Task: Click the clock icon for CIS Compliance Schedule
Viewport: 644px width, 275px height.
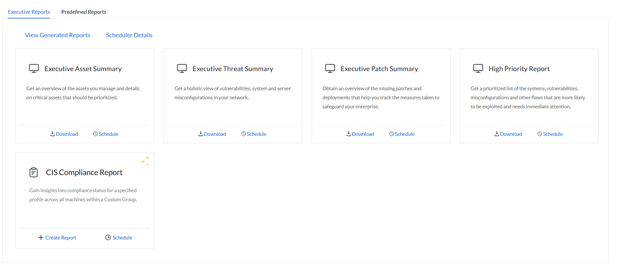Action: click(x=108, y=237)
